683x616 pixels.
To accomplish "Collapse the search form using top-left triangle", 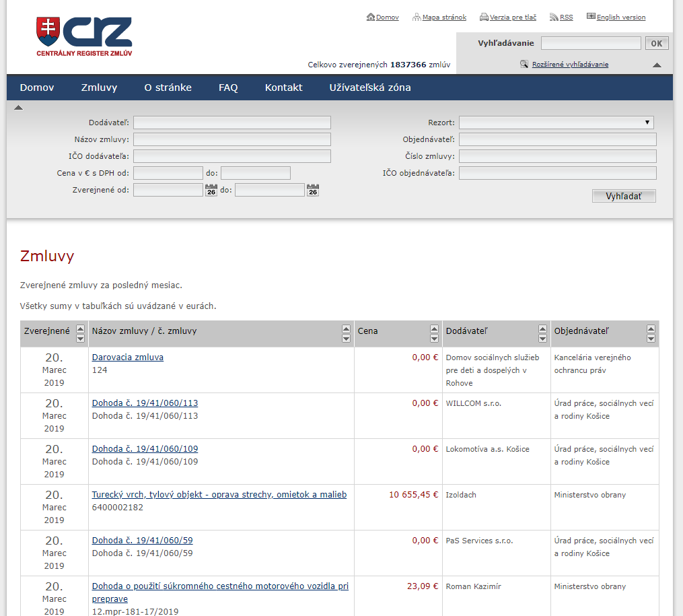I will (x=18, y=108).
